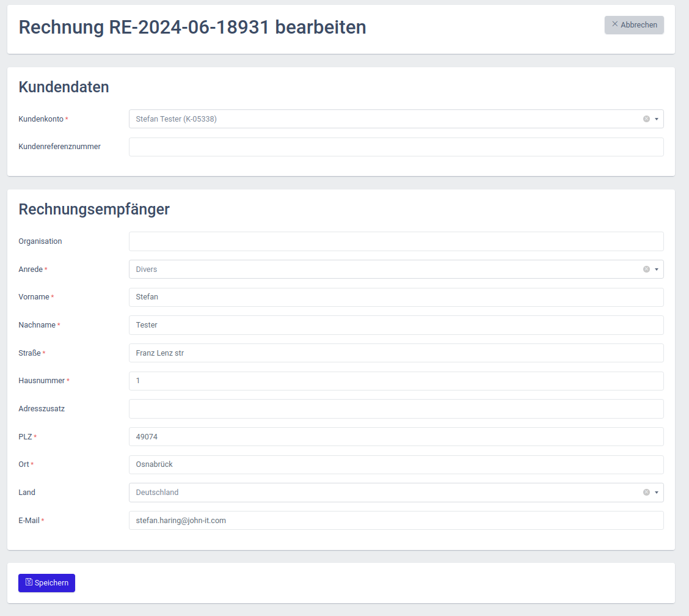Image resolution: width=689 pixels, height=616 pixels.
Task: Open the Anrede combo box showing Divers
Action: pos(396,269)
